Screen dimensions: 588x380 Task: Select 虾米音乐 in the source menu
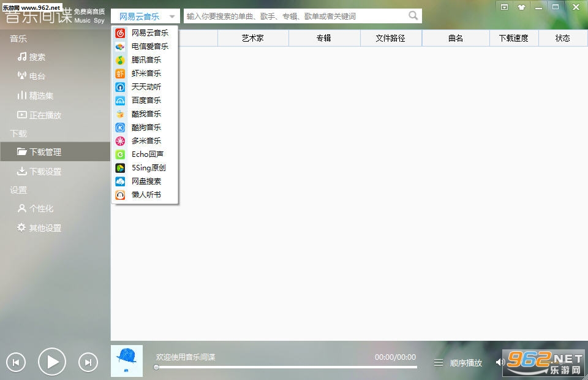(x=145, y=74)
